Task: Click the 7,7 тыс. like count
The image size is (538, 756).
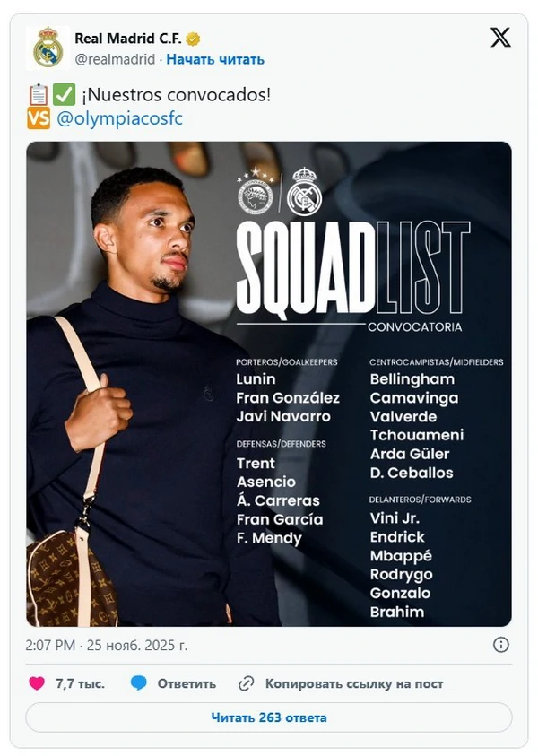Action: coord(80,683)
